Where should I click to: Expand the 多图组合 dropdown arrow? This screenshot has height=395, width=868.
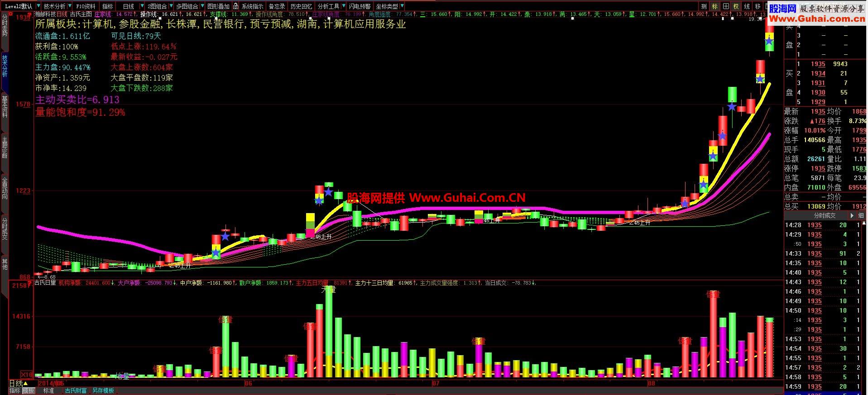tap(201, 6)
